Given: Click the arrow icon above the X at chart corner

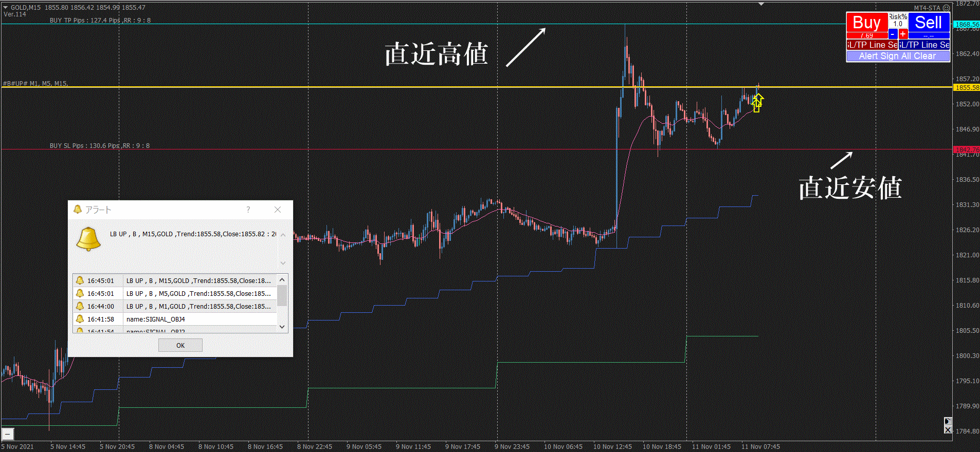Looking at the screenshot, I should click(948, 421).
